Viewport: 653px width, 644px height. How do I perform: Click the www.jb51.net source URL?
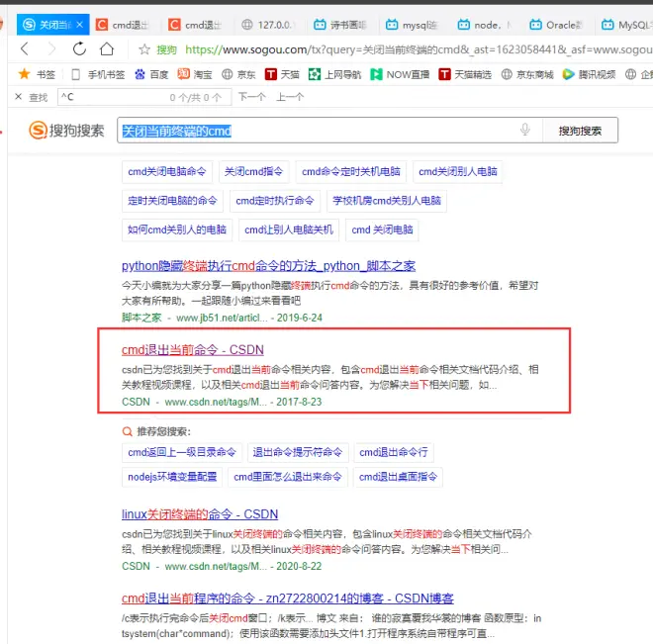pyautogui.click(x=222, y=318)
